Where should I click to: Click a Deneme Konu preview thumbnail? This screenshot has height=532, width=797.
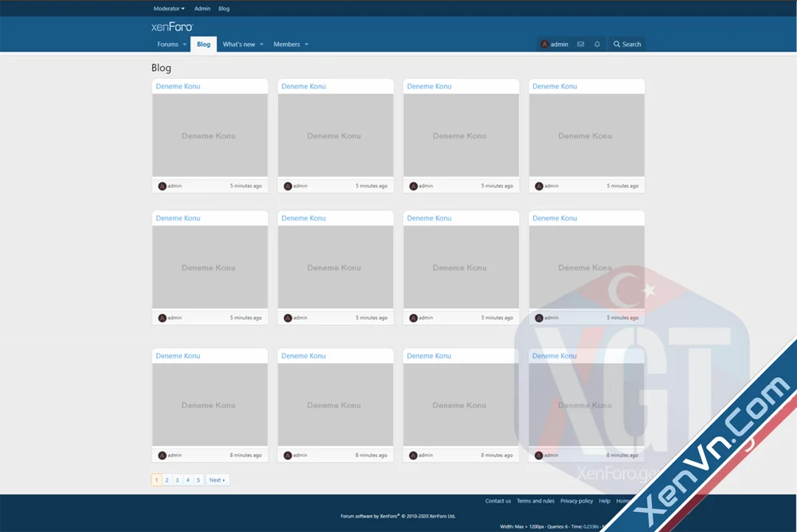click(209, 135)
